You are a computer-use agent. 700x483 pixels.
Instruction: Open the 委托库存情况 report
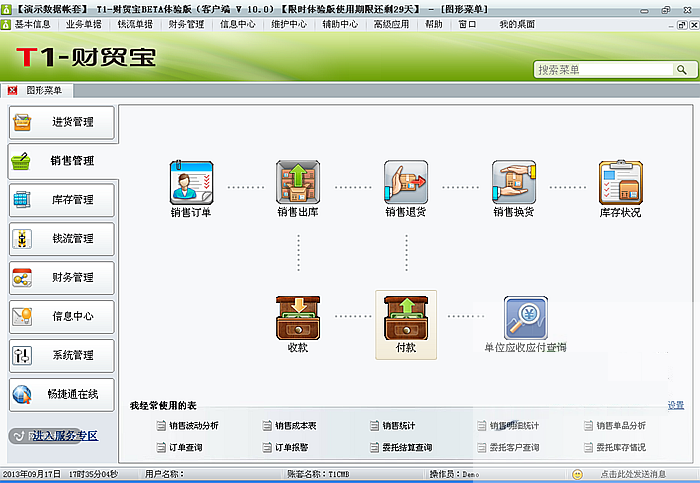pyautogui.click(x=615, y=447)
